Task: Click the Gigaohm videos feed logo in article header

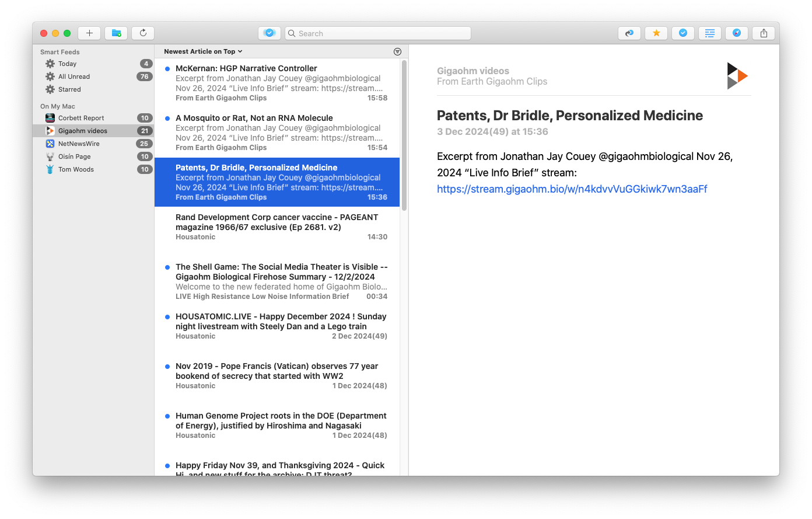Action: (737, 76)
